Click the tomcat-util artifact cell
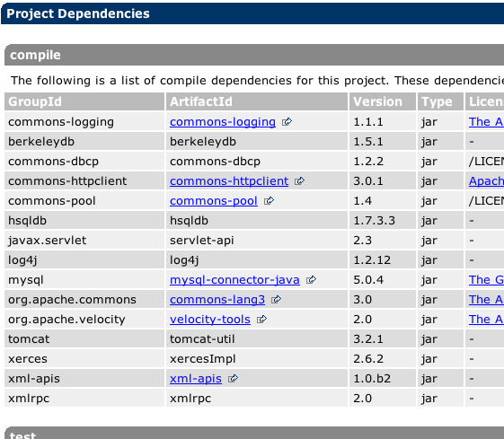Screen dimensions: 504x439 point(257,339)
